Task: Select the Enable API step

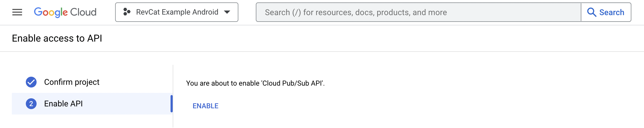Action: point(63,104)
